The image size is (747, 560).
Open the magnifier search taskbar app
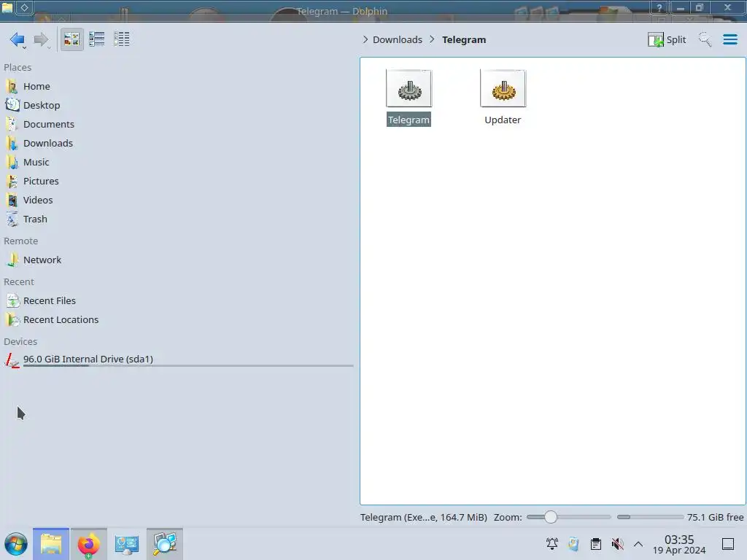pos(164,544)
